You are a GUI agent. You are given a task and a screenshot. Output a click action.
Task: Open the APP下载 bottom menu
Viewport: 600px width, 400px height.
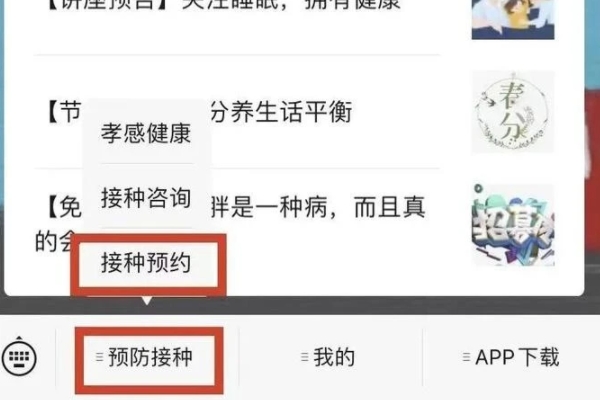point(511,358)
